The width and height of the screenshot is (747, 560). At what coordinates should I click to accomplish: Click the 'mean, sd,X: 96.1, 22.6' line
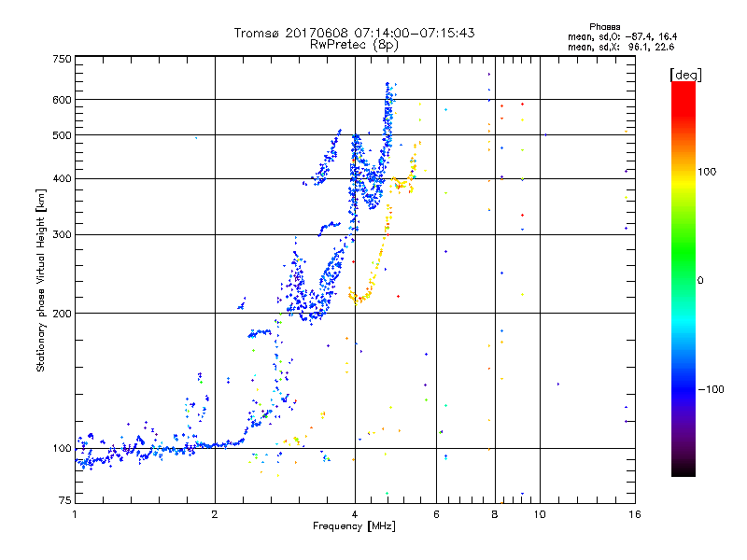point(621,48)
